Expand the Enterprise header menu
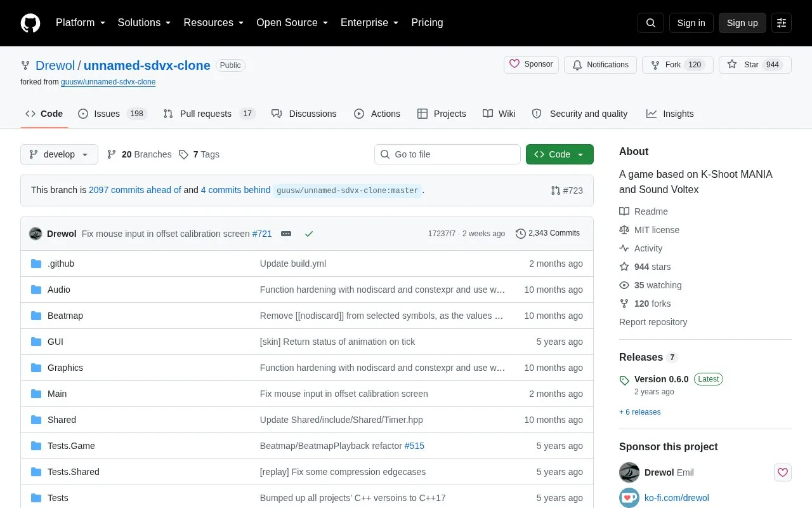Image resolution: width=812 pixels, height=508 pixels. coord(370,23)
